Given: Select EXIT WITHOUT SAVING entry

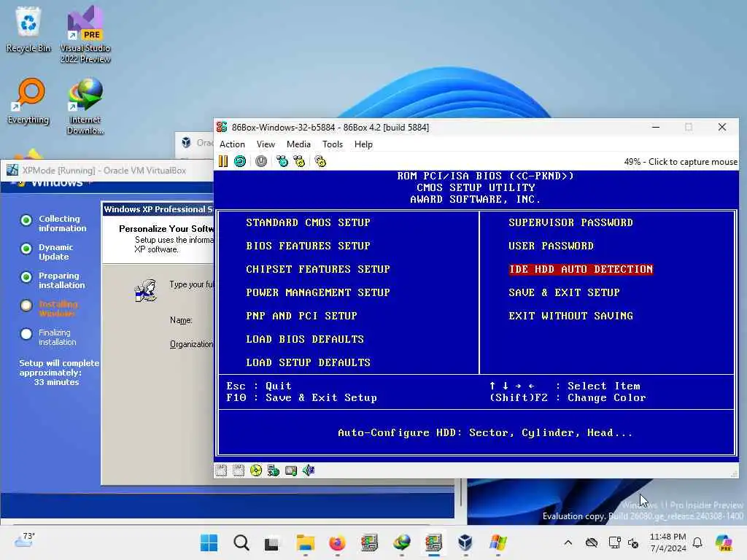Looking at the screenshot, I should [570, 316].
